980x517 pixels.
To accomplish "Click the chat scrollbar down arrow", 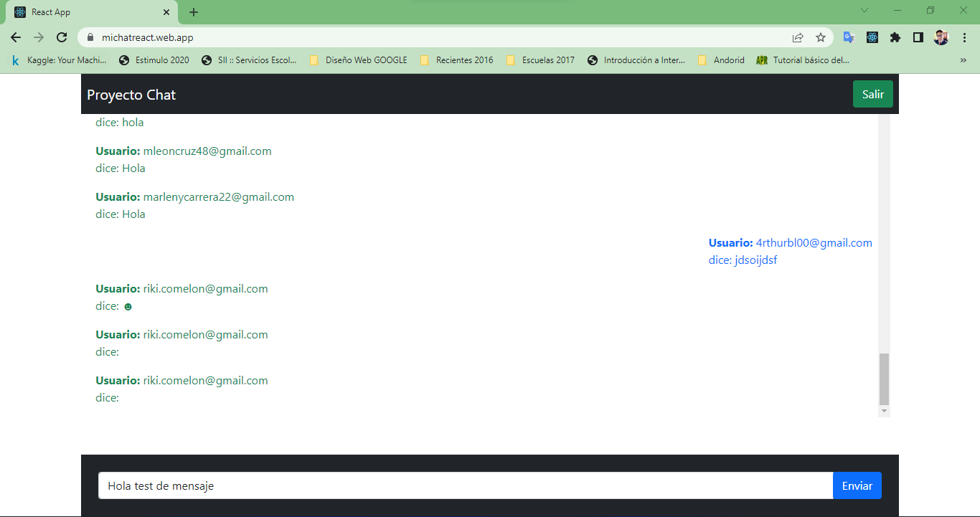I will (x=884, y=411).
